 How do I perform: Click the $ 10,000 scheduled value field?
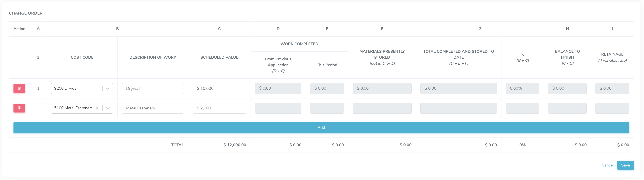219,88
